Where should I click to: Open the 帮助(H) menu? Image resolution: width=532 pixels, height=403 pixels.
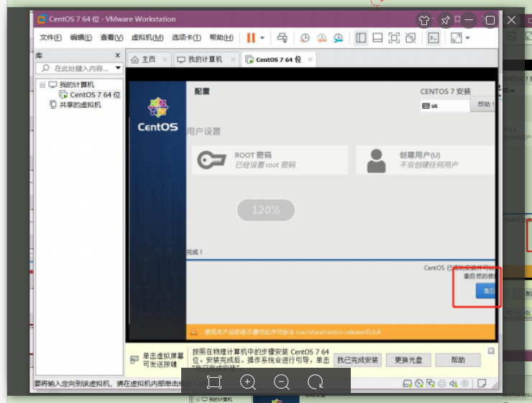221,37
